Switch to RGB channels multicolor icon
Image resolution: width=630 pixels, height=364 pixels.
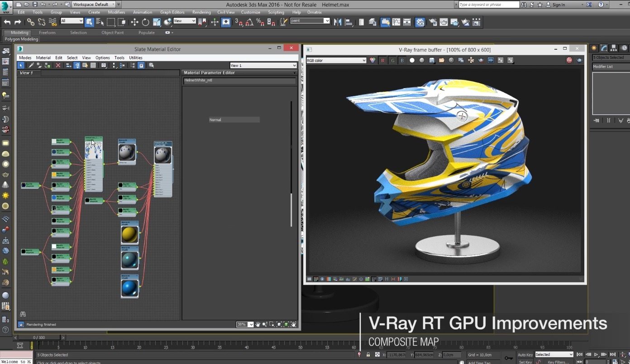coord(372,60)
